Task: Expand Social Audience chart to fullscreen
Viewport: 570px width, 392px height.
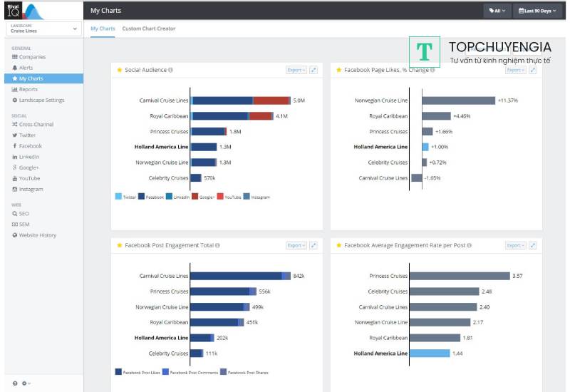Action: [314, 70]
